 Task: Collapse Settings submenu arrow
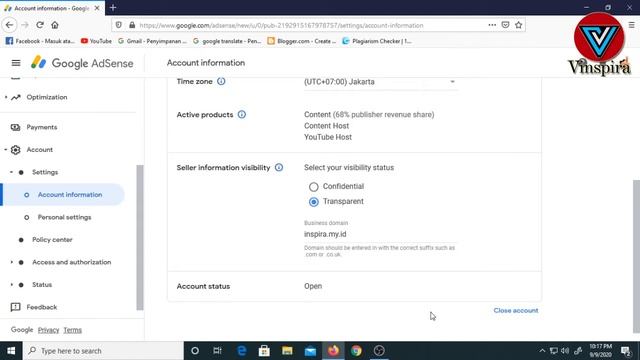(11, 172)
